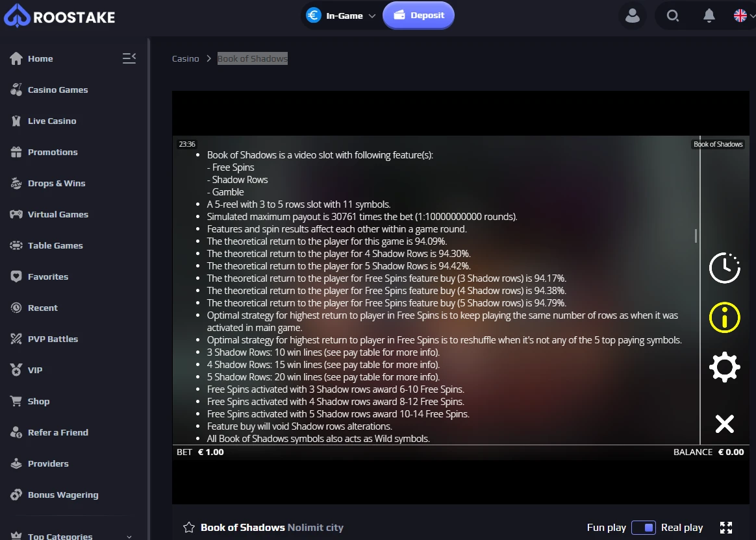Screen dimensions: 756x540
Task: Open Live Casino in sidebar
Action: pos(51,121)
